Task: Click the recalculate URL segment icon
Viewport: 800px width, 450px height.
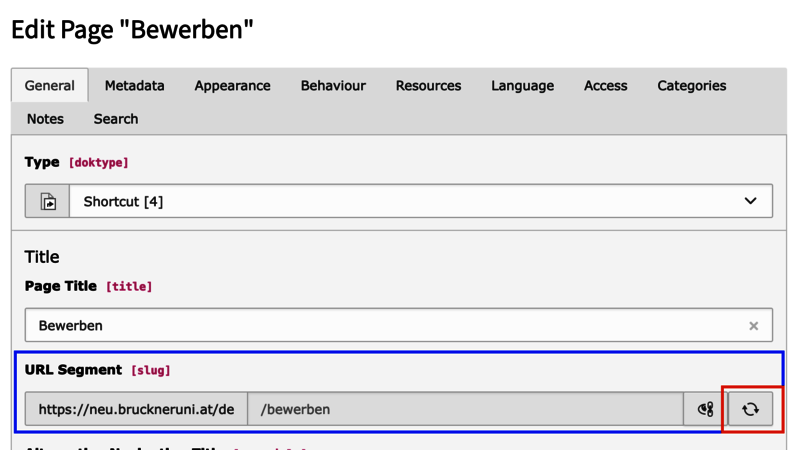Action: [x=750, y=409]
